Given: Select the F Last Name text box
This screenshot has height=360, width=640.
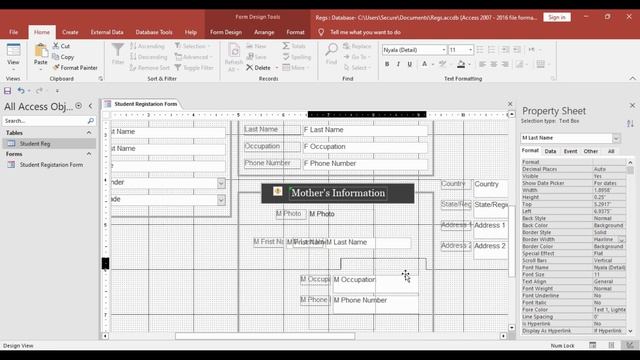Looking at the screenshot, I should 365,130.
